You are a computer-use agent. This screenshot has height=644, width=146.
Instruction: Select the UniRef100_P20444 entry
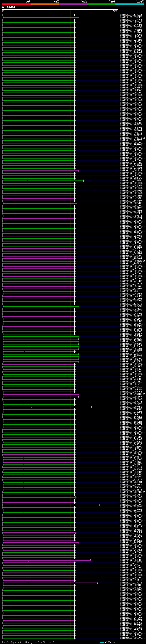coord(131,20)
